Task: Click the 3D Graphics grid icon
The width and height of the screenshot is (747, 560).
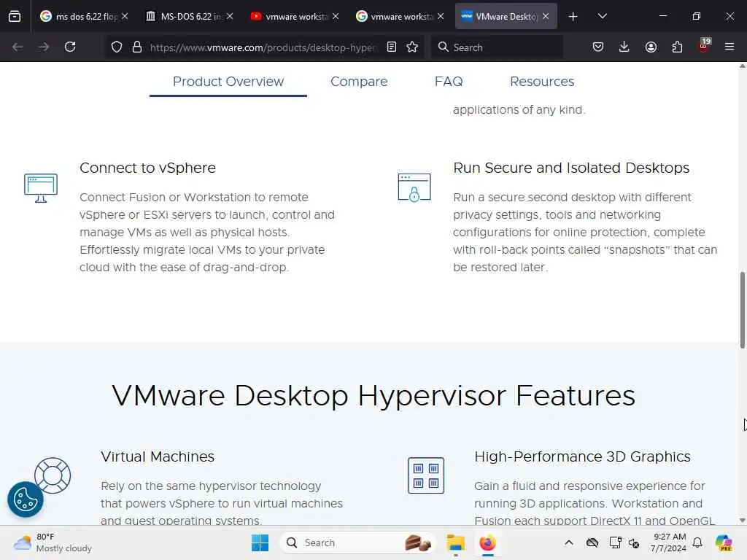Action: tap(426, 475)
